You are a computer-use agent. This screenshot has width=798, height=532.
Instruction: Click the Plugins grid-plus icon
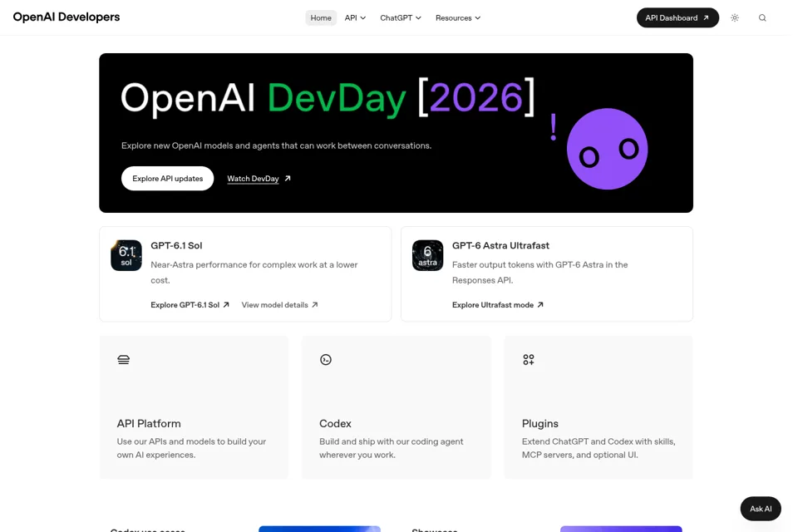coord(529,360)
